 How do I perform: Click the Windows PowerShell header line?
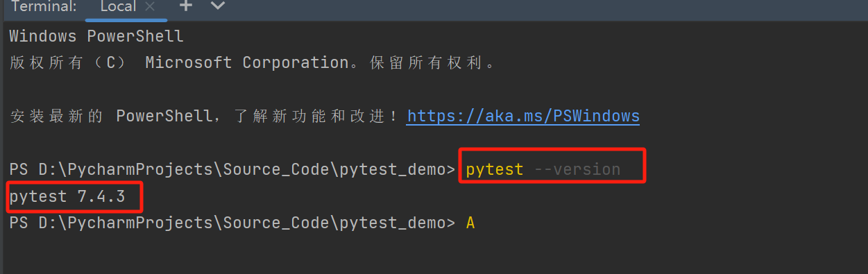96,36
